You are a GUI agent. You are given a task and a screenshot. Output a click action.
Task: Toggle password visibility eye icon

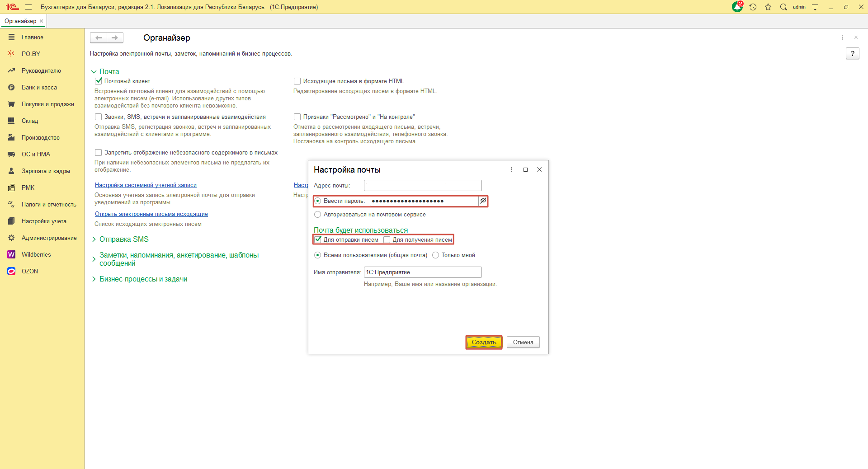tap(483, 201)
